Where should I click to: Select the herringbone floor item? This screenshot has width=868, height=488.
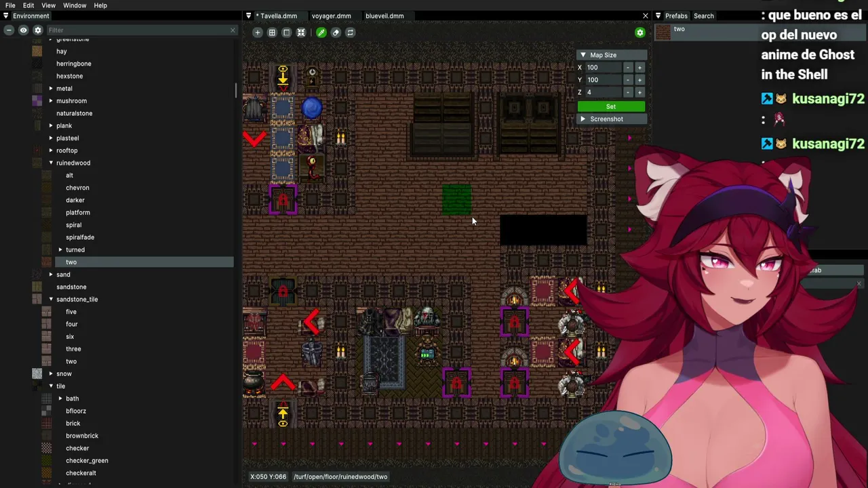(x=74, y=64)
